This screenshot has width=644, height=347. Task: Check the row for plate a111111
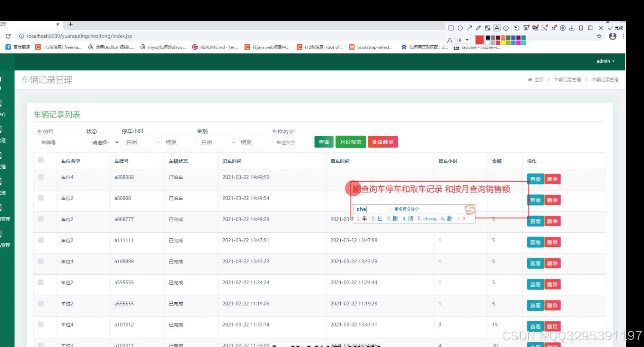tap(41, 240)
